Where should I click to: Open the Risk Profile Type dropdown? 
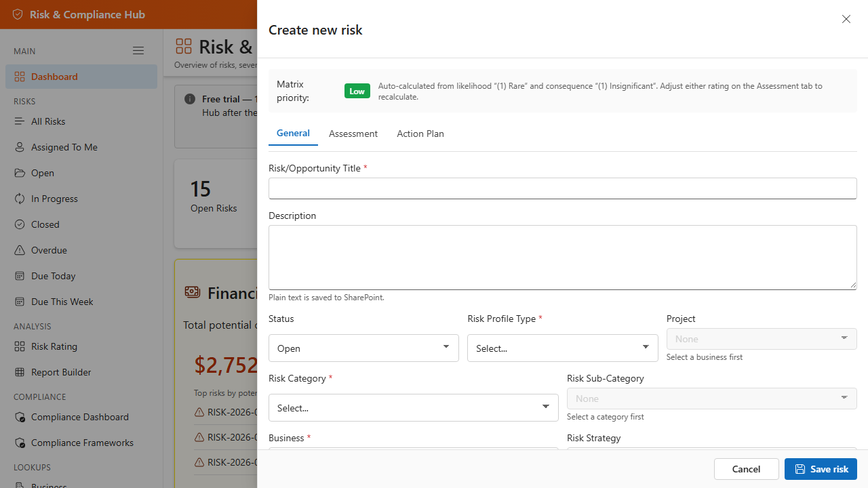563,348
